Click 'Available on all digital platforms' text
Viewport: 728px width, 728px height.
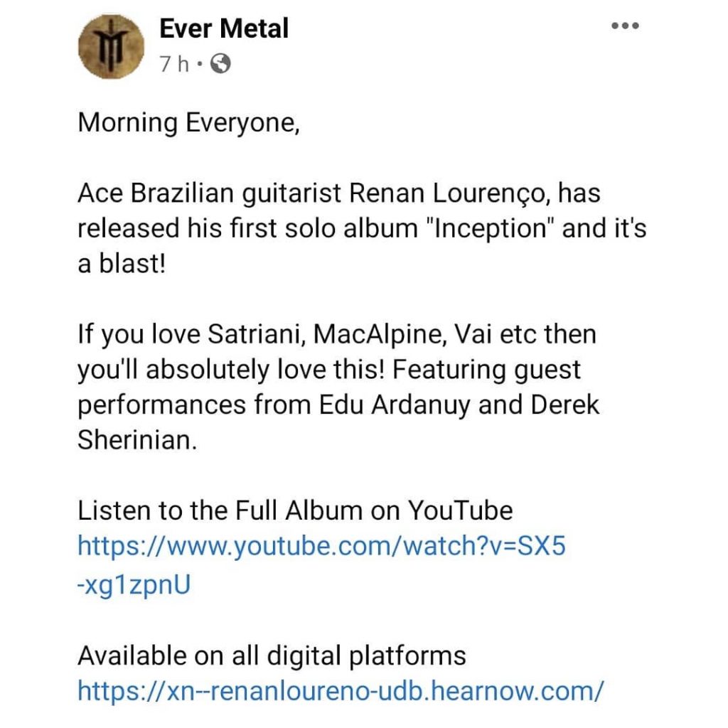point(272,655)
